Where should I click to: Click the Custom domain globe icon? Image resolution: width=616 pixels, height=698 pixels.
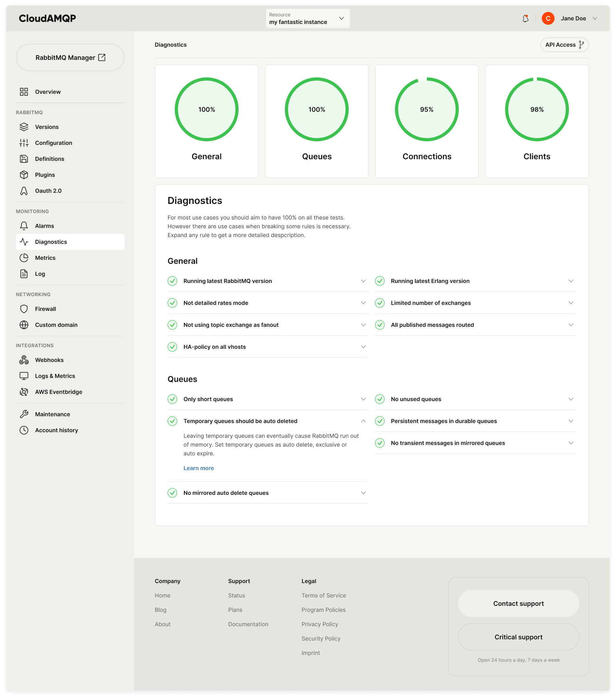(24, 325)
